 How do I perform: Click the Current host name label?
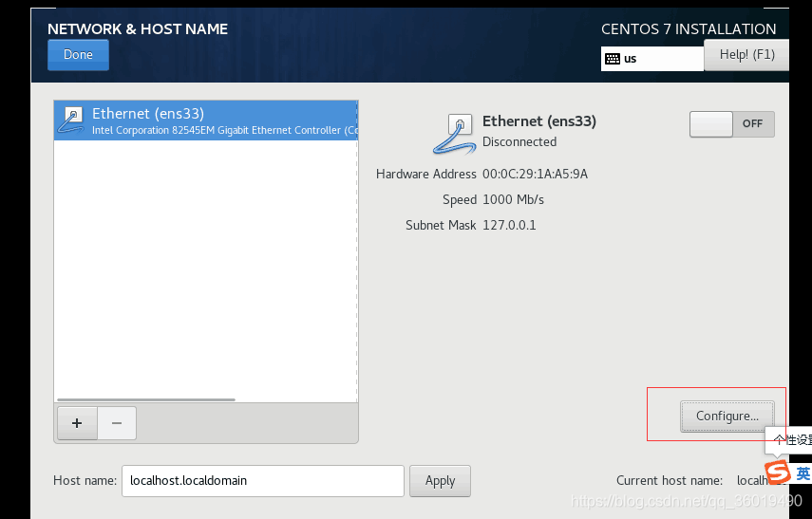[x=670, y=481]
